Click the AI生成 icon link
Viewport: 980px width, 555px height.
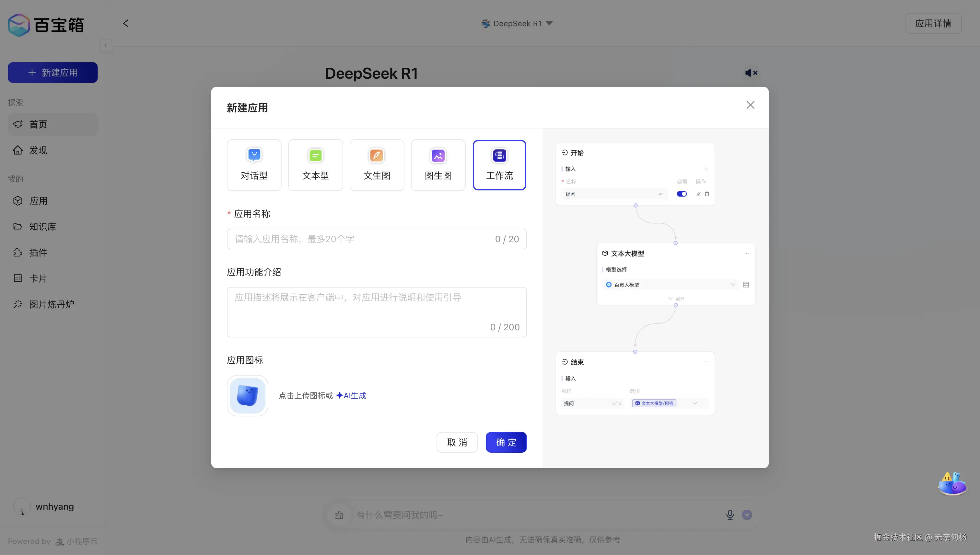point(351,396)
